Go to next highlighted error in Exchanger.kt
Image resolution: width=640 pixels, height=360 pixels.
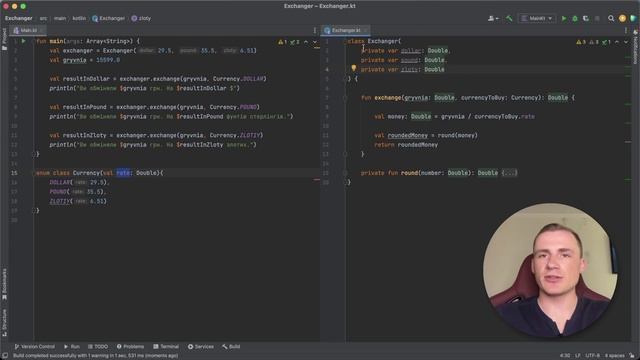pos(626,42)
